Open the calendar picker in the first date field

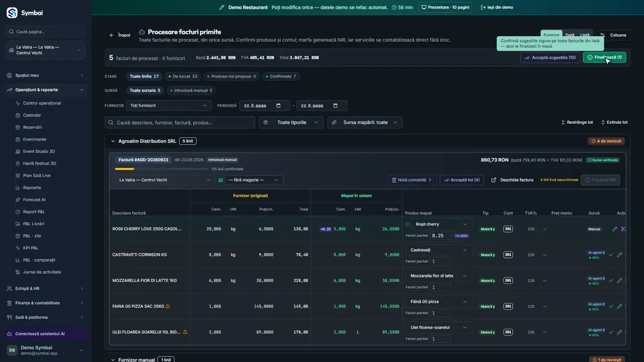pos(279,106)
